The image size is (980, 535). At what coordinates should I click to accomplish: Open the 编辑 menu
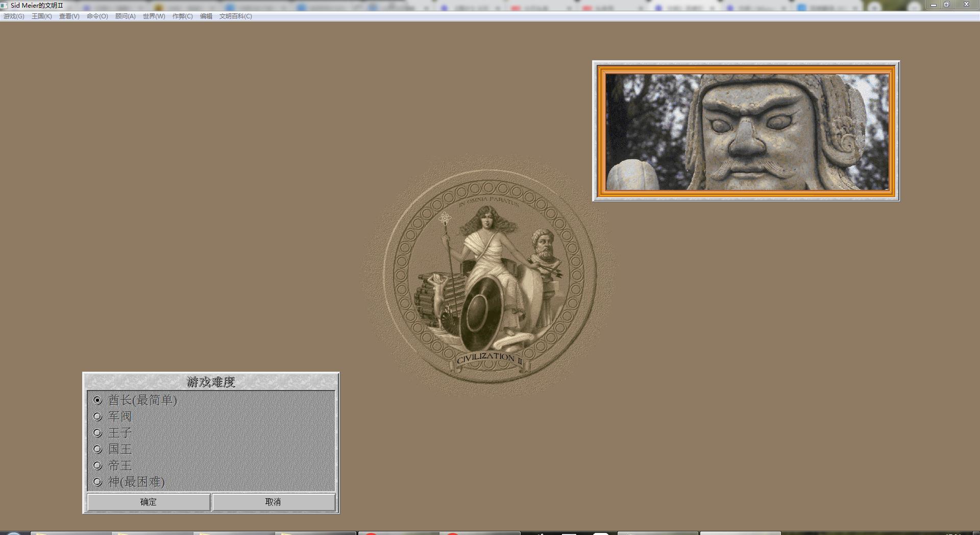pyautogui.click(x=206, y=16)
